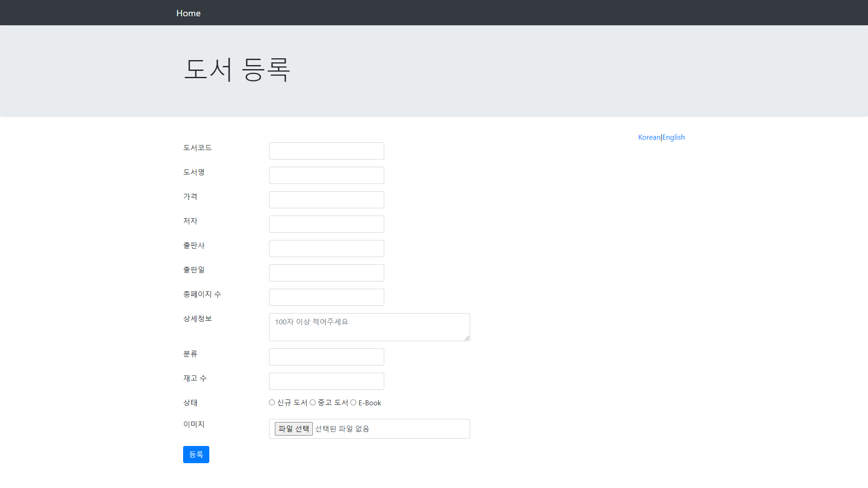This screenshot has width=868, height=488.
Task: Select the 출판일 input field
Action: (x=326, y=273)
